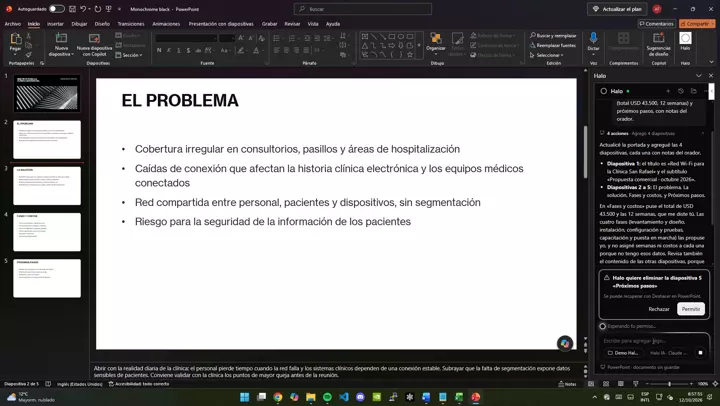Select the star shape in shapes gallery
720x406 pixels.
point(410,55)
